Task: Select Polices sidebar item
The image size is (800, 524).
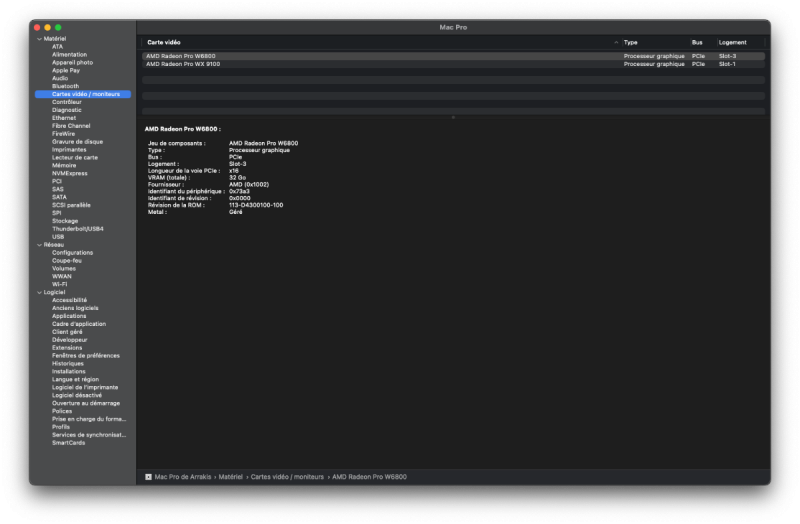Action: [62, 411]
